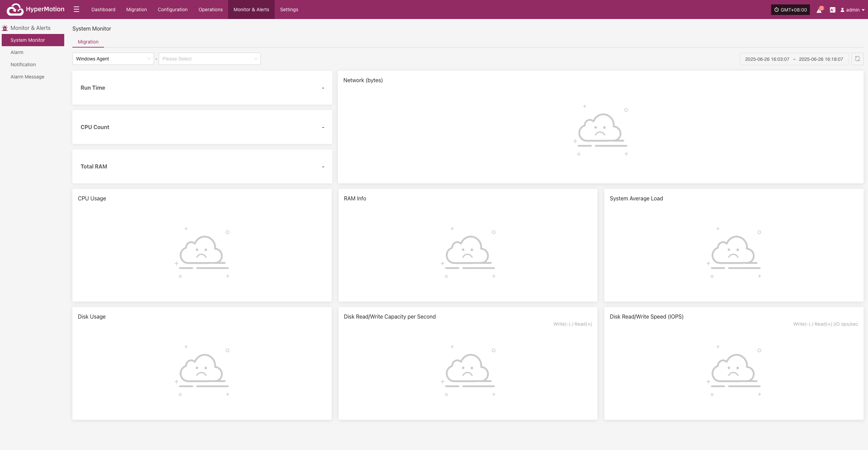This screenshot has width=868, height=450.
Task: Click the Network (bytes) chart title
Action: [x=363, y=80]
